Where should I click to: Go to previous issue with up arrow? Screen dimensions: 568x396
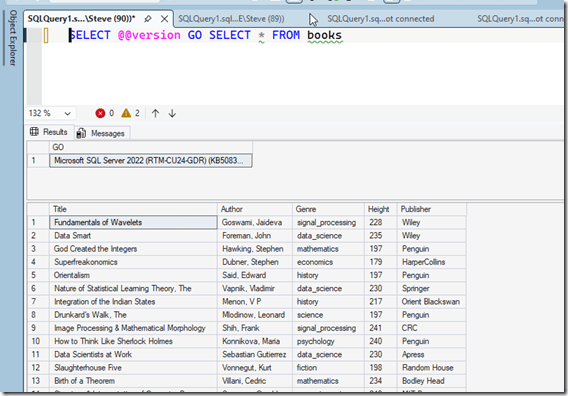(155, 113)
